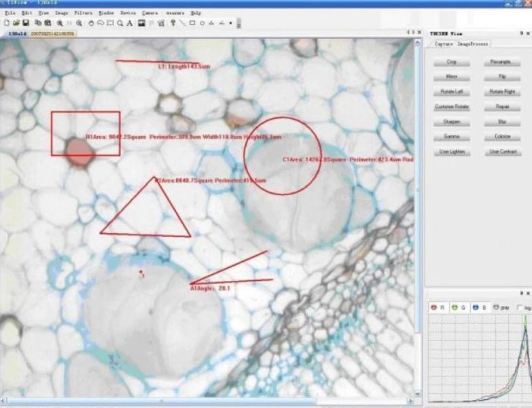The height and width of the screenshot is (408, 532).
Task: Switch to the Capture tab
Action: (x=444, y=44)
